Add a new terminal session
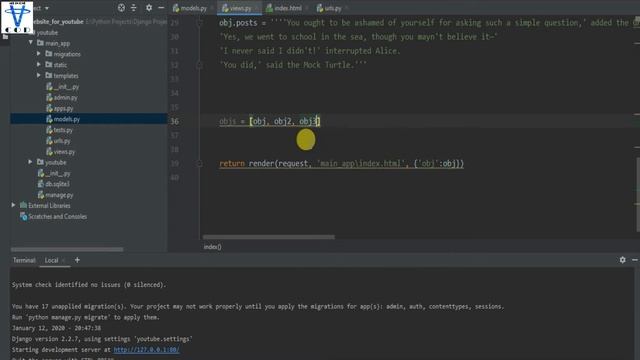The height and width of the screenshot is (360, 640). coord(77,260)
